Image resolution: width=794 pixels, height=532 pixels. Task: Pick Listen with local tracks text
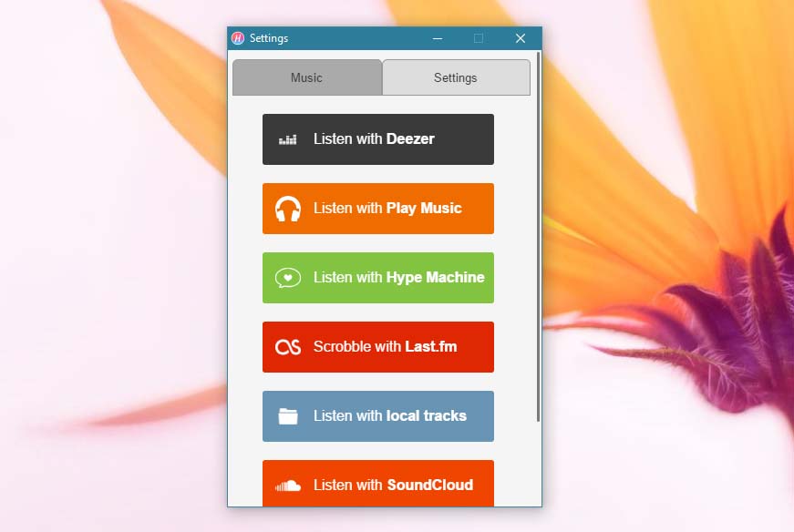pos(389,416)
